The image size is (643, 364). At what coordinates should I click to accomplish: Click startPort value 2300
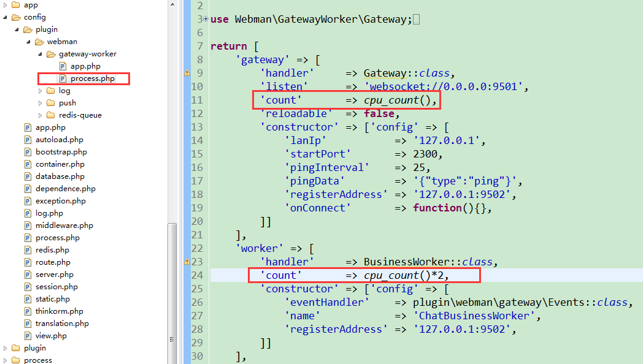click(425, 154)
